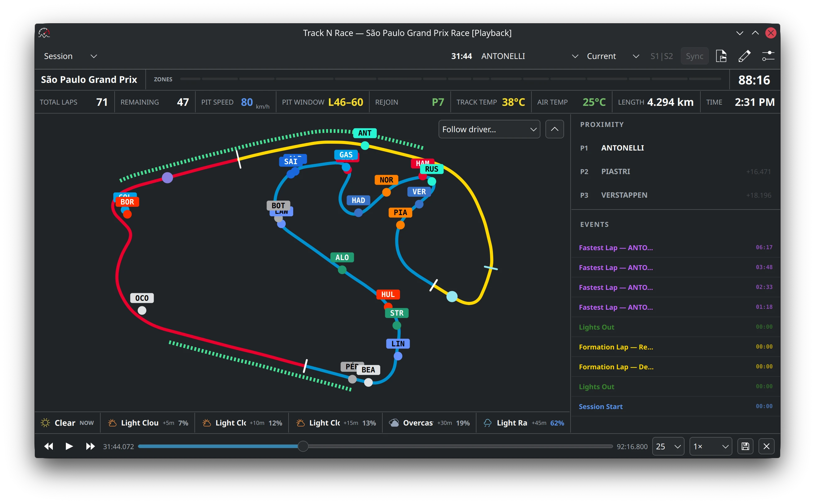
Task: Click the REJOIN P7 value
Action: (438, 102)
